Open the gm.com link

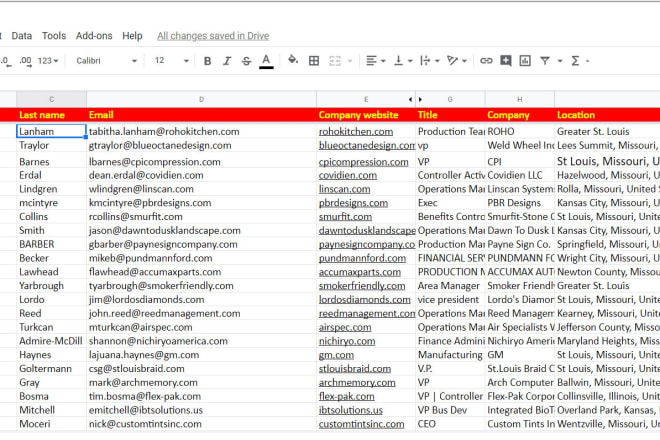[336, 355]
